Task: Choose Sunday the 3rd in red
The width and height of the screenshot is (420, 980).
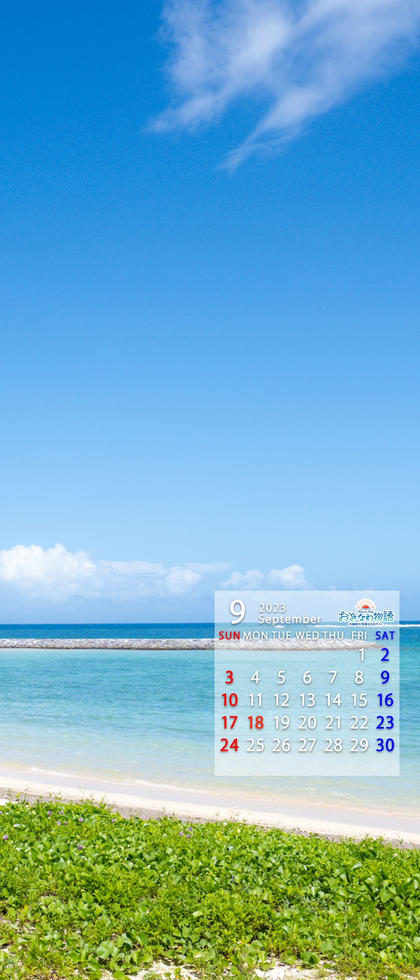Action: pos(229,678)
